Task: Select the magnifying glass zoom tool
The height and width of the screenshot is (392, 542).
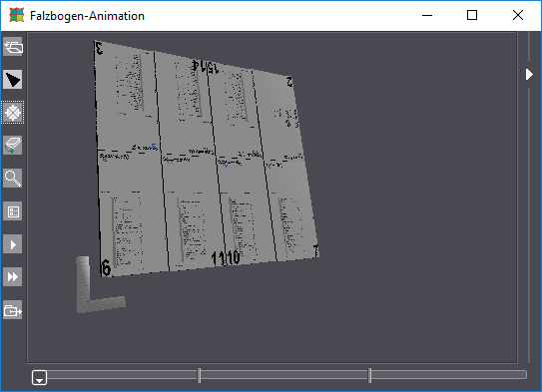Action: click(x=13, y=179)
